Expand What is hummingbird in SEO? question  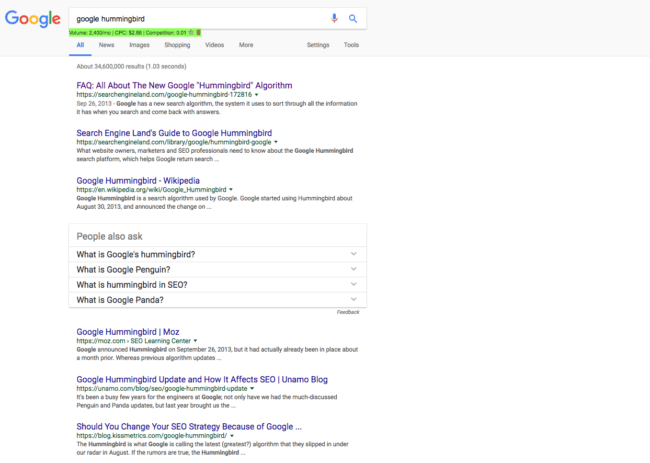pos(218,285)
